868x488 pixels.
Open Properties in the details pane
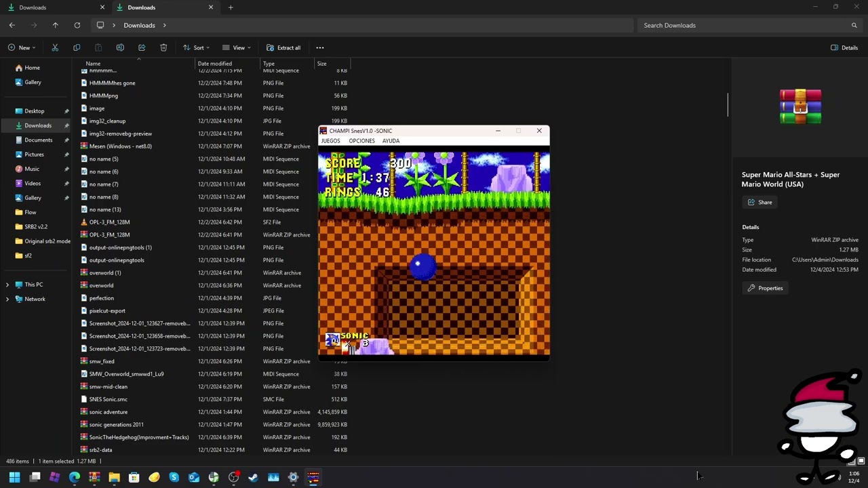tap(765, 288)
